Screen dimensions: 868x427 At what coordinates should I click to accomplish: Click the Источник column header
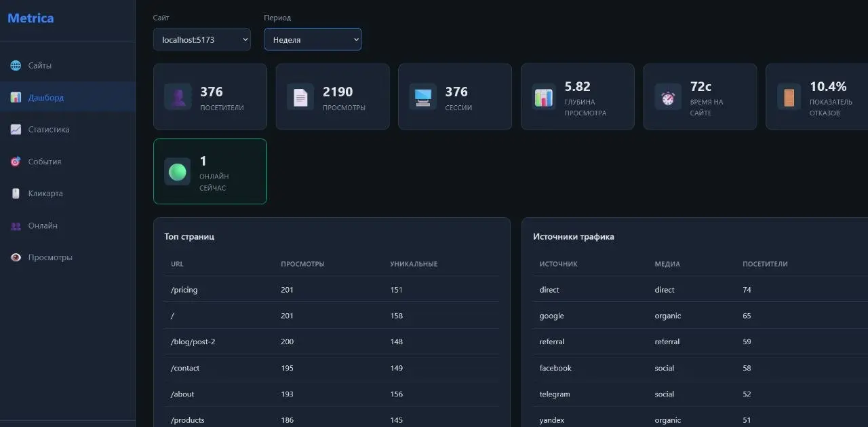tap(558, 264)
